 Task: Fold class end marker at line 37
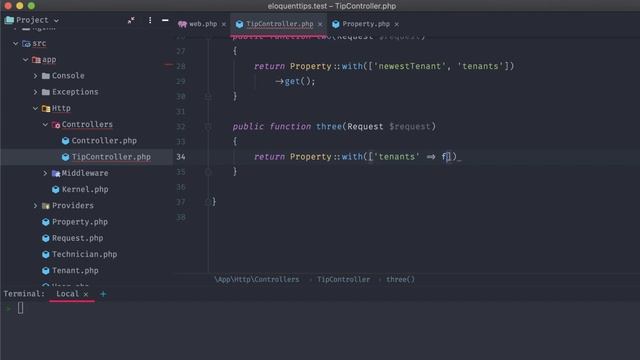(208, 202)
